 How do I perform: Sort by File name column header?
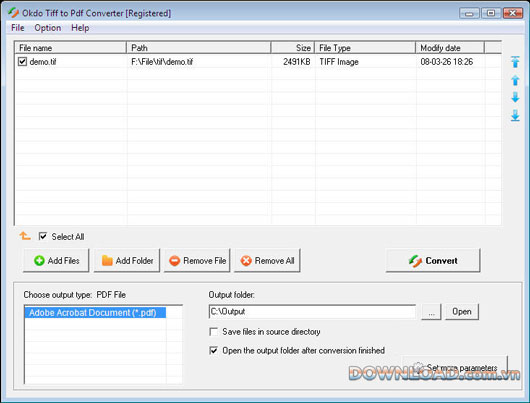coord(71,48)
